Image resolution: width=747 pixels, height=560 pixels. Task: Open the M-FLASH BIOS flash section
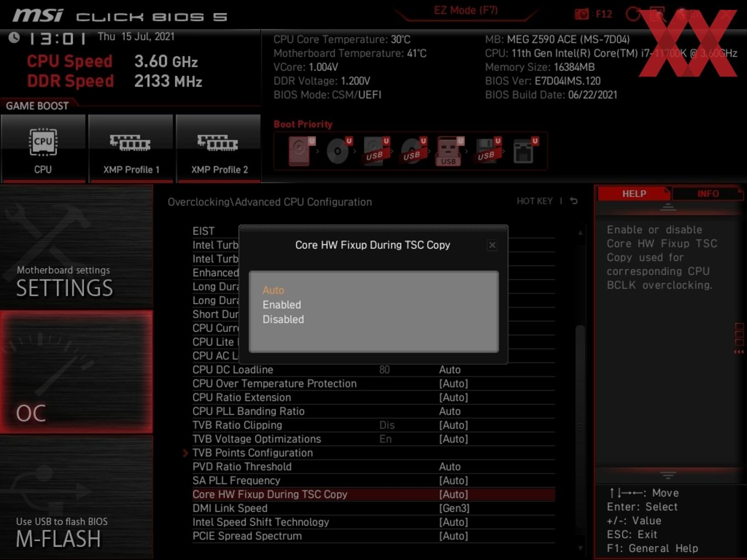[x=76, y=497]
